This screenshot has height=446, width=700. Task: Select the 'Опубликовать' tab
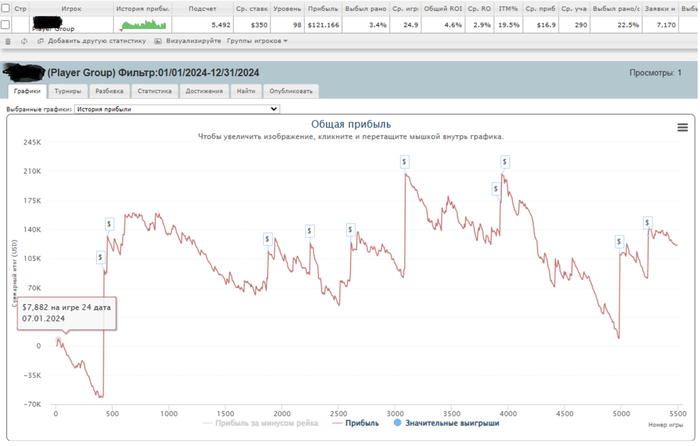coord(291,91)
